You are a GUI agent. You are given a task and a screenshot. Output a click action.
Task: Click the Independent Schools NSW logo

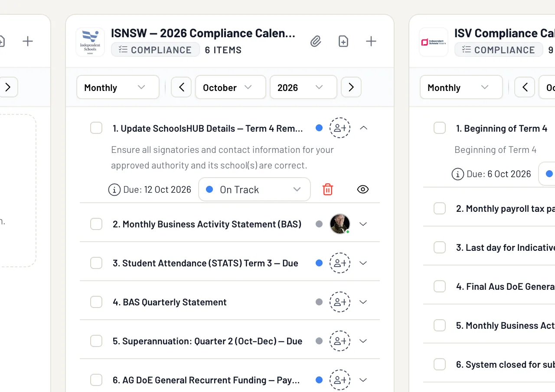(90, 42)
